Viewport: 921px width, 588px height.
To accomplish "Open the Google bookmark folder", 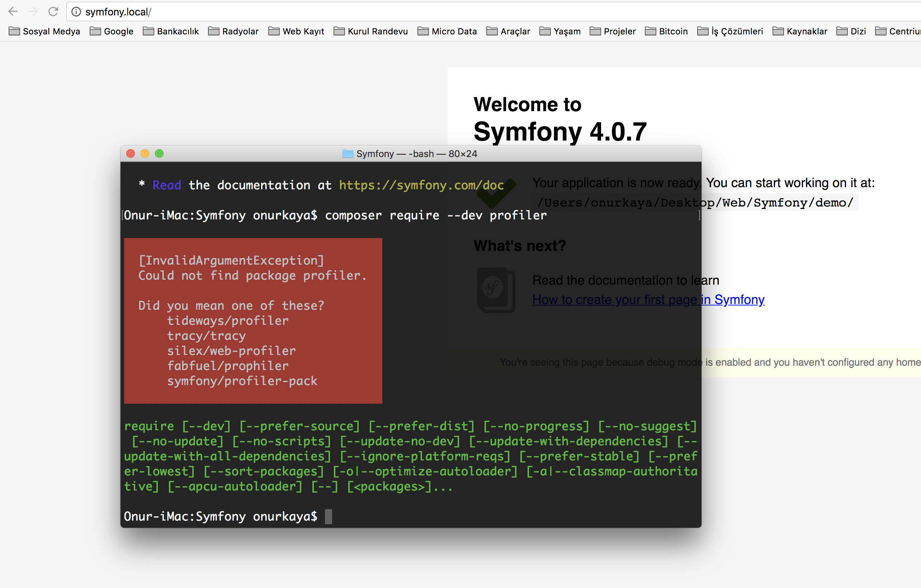I will coord(112,31).
